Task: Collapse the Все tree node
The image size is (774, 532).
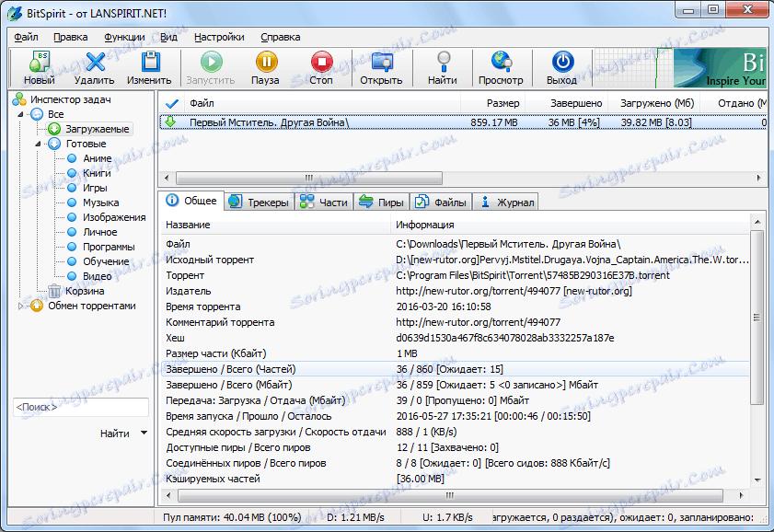Action: pos(21,114)
